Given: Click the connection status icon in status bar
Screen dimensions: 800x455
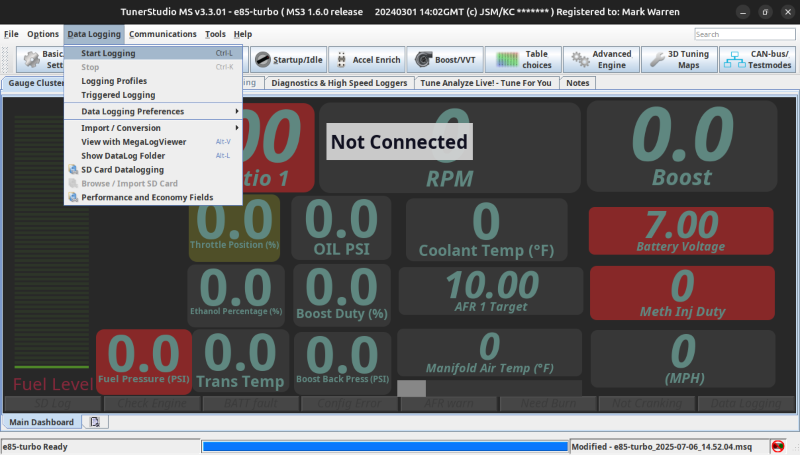Looking at the screenshot, I should tap(778, 446).
